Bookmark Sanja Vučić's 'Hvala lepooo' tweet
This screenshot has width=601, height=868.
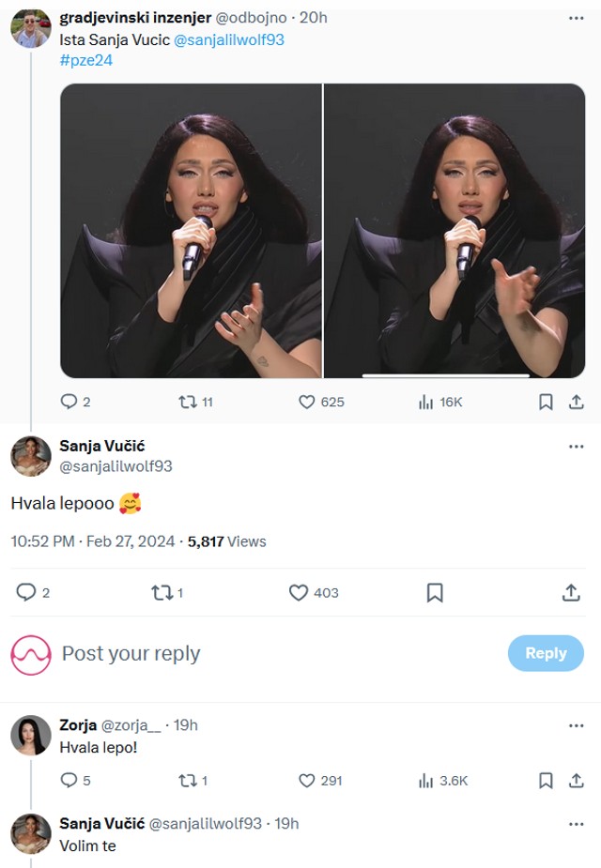click(x=433, y=592)
